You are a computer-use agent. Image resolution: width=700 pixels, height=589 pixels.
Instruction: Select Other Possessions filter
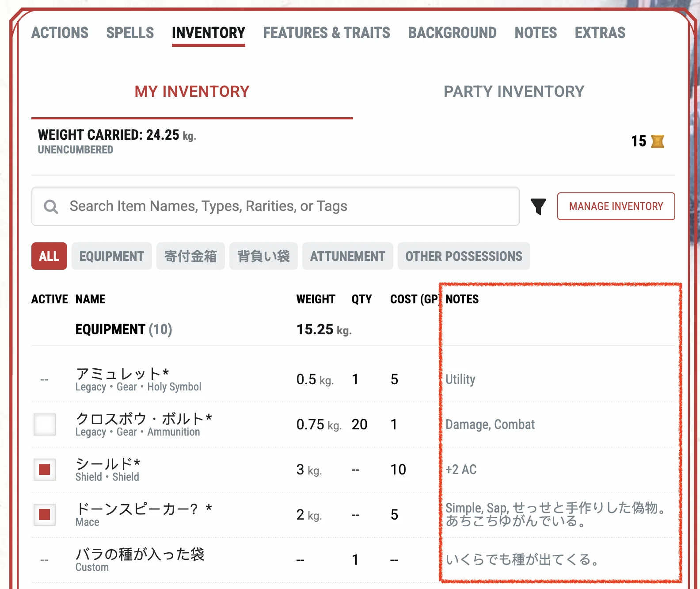coord(464,256)
